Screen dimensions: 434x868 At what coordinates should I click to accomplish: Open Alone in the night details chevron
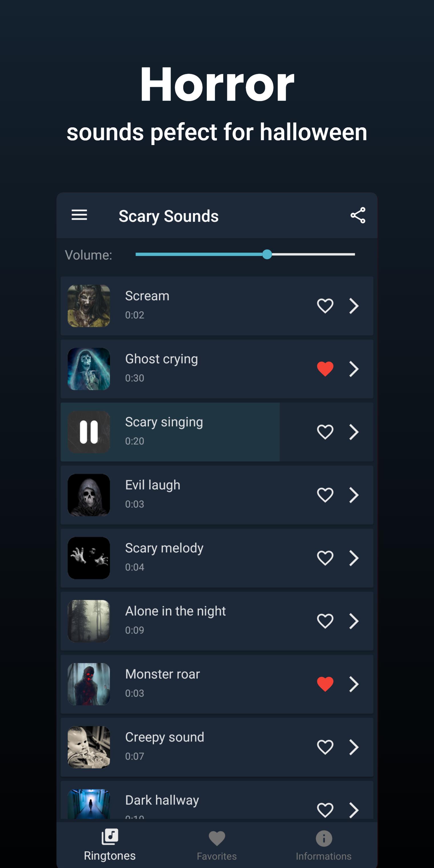click(354, 621)
